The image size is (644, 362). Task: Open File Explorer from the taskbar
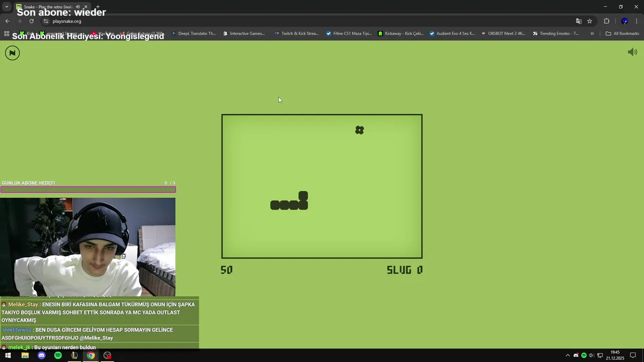tap(25, 355)
